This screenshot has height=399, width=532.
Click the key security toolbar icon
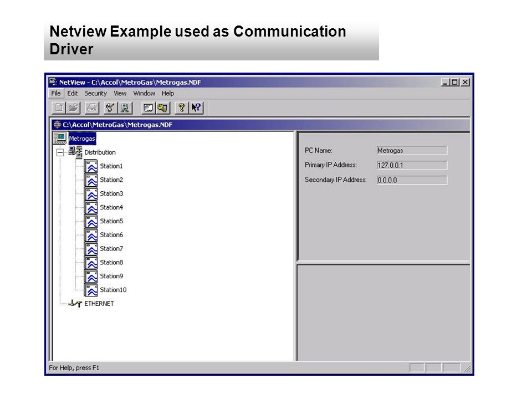(163, 108)
